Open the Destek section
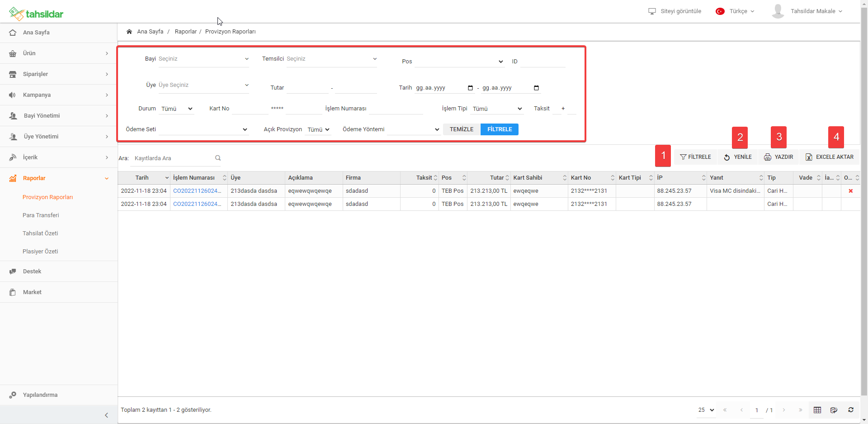The image size is (868, 424). point(59,272)
